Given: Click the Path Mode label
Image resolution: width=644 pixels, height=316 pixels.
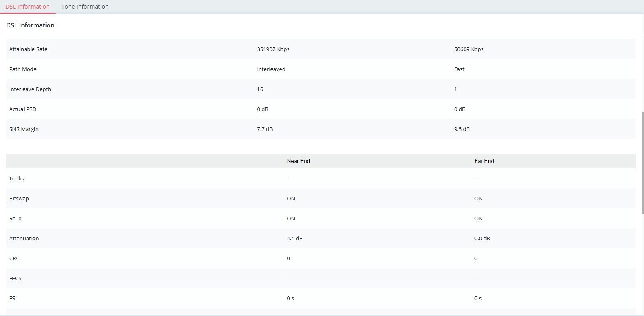Looking at the screenshot, I should point(23,69).
